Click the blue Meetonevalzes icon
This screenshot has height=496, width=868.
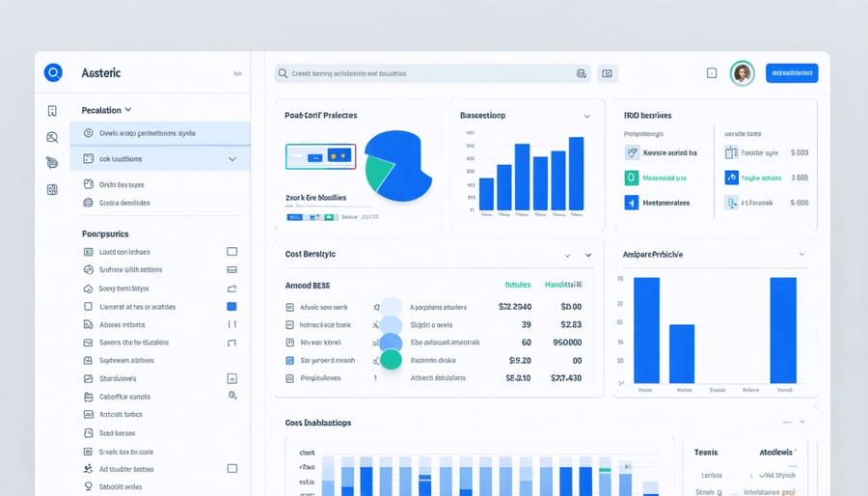(x=632, y=203)
